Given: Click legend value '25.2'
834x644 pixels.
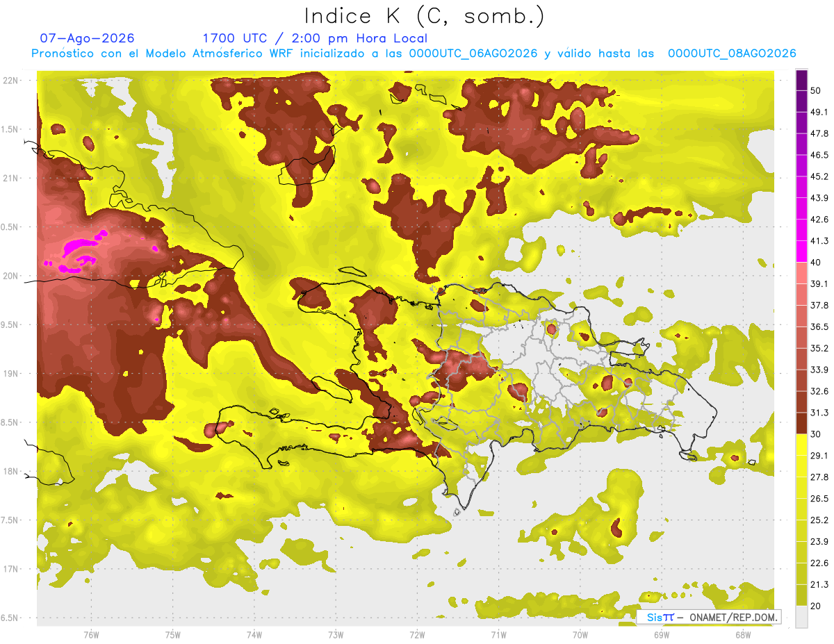Looking at the screenshot, I should click(x=819, y=520).
